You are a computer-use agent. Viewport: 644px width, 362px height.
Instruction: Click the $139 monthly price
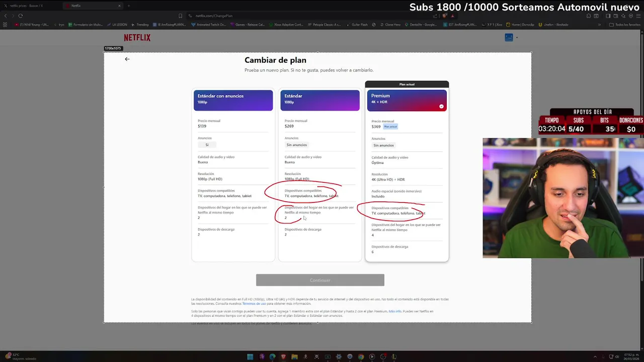click(x=202, y=126)
